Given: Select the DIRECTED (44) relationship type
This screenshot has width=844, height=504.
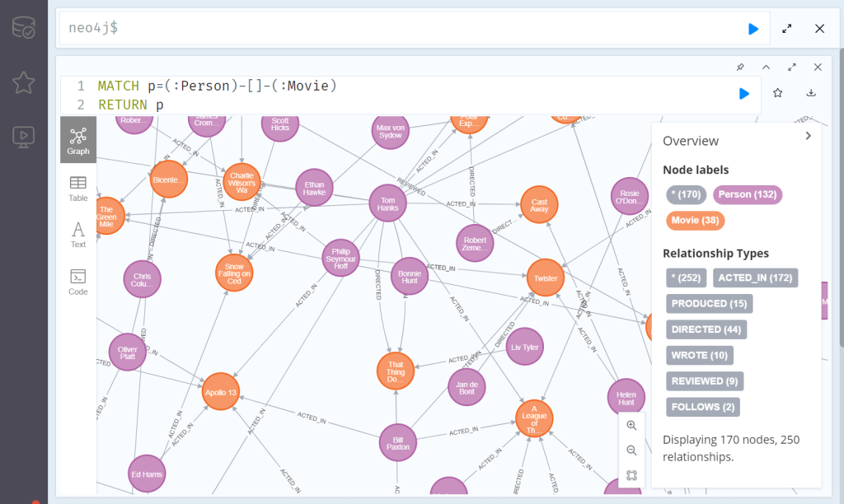Looking at the screenshot, I should tap(706, 329).
